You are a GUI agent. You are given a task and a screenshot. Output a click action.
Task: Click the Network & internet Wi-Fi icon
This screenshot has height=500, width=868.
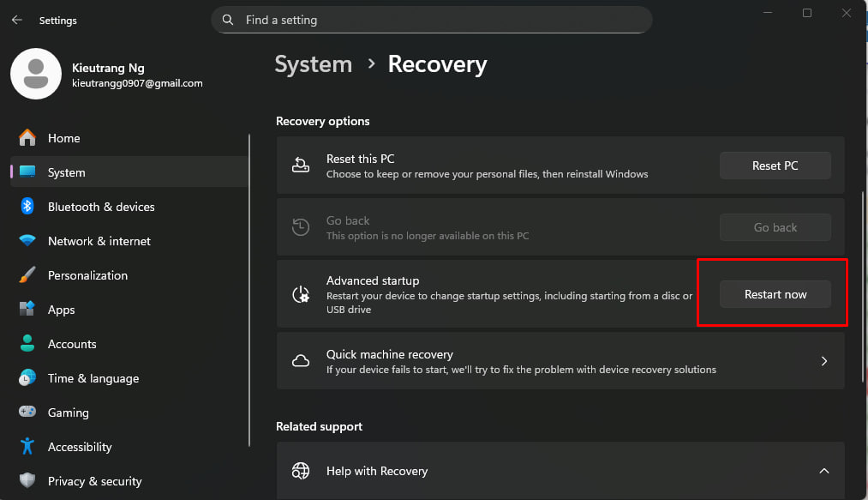pyautogui.click(x=27, y=241)
